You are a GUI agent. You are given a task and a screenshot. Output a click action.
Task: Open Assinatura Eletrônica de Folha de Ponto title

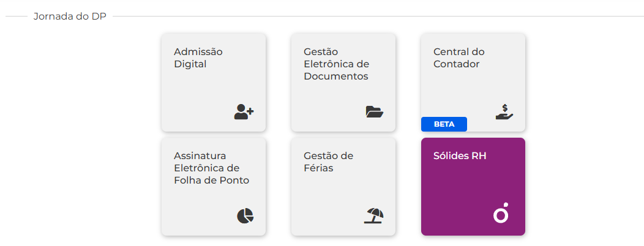212,168
